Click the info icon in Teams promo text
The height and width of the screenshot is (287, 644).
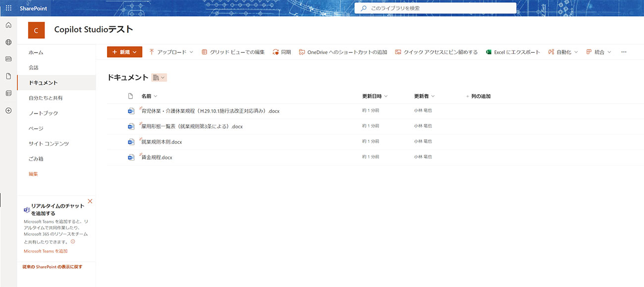pyautogui.click(x=73, y=241)
